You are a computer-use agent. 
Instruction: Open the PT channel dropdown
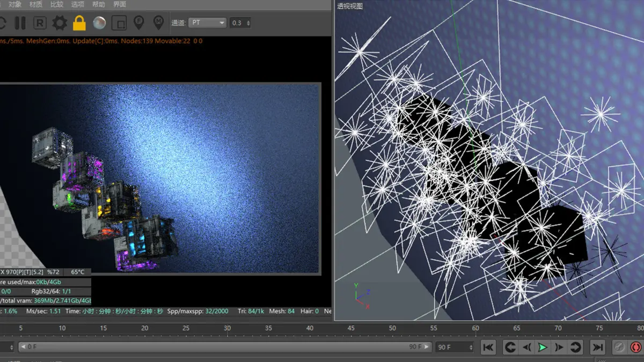tap(208, 23)
